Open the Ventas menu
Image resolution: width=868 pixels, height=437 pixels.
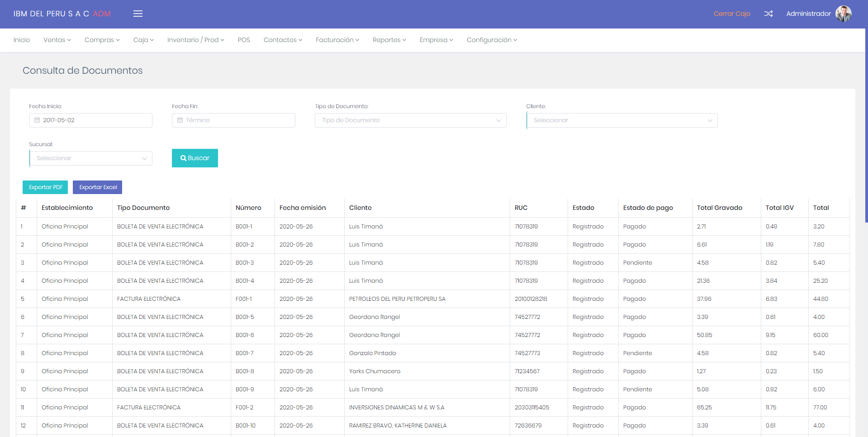coord(57,40)
